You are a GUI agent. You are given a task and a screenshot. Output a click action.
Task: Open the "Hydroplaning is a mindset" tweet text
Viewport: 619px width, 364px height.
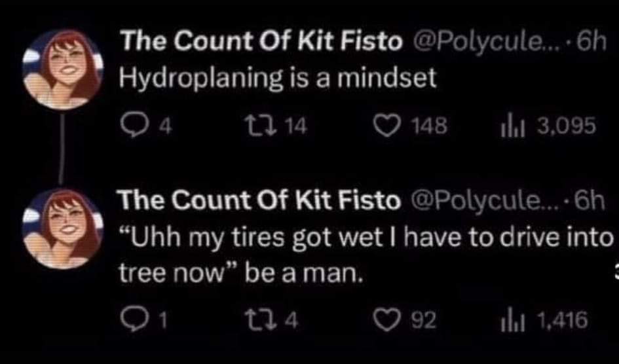pos(276,79)
